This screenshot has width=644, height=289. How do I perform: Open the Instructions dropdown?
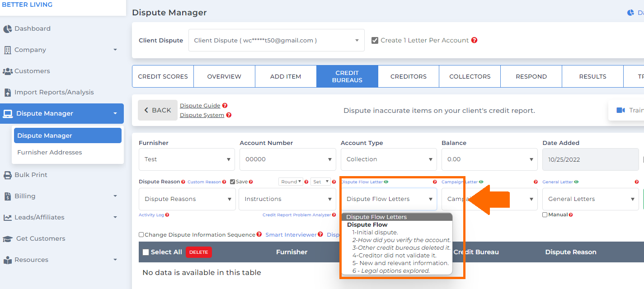click(x=287, y=199)
